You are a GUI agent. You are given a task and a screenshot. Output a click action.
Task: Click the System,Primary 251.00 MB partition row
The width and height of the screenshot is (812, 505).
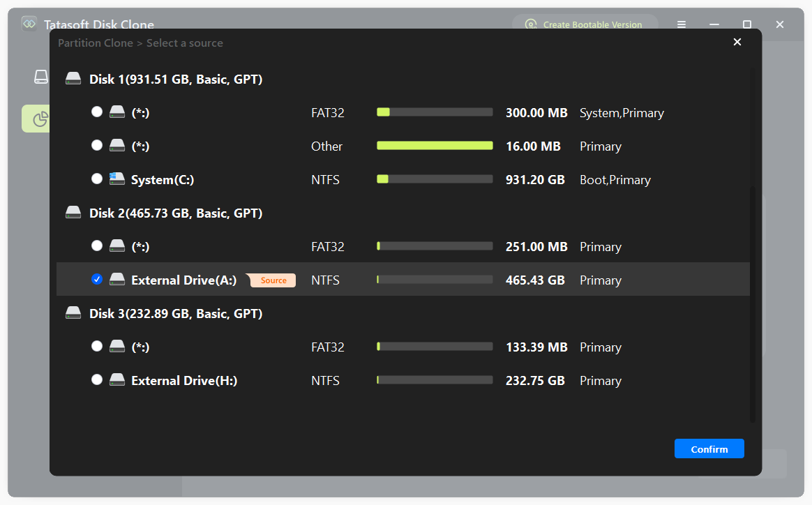[405, 246]
